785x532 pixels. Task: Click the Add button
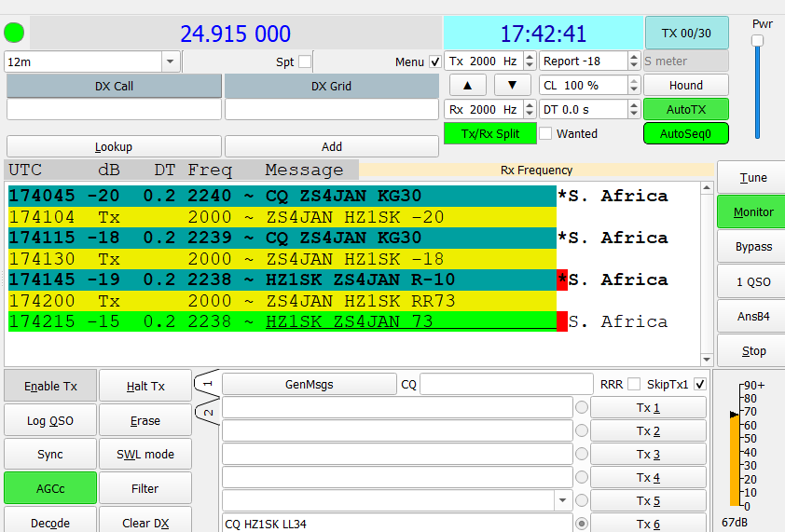click(x=331, y=146)
